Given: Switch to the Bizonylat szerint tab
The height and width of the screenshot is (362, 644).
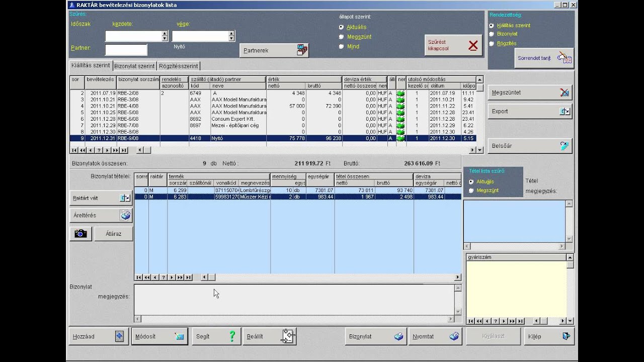Looking at the screenshot, I should (134, 66).
